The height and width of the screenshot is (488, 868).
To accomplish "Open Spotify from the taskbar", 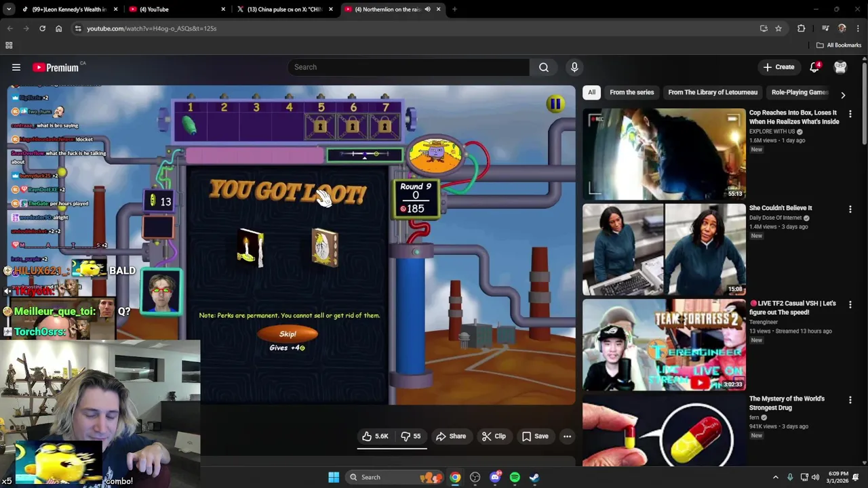I will pyautogui.click(x=515, y=477).
